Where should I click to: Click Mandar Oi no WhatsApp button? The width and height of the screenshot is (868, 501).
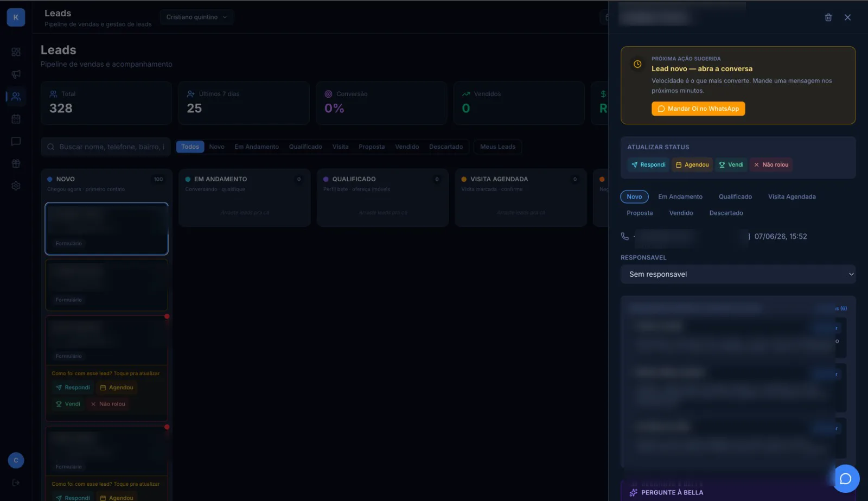698,109
